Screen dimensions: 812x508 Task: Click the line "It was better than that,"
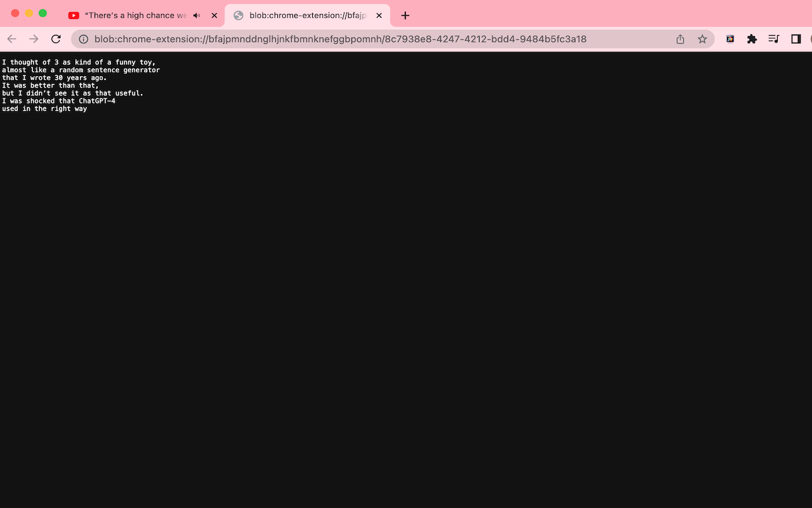click(x=50, y=86)
